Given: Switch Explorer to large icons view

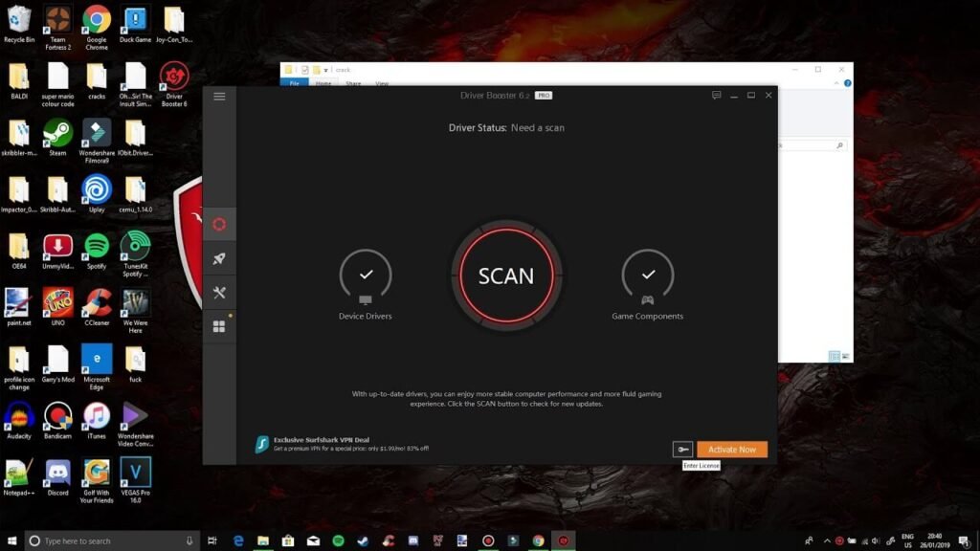Looking at the screenshot, I should (845, 356).
